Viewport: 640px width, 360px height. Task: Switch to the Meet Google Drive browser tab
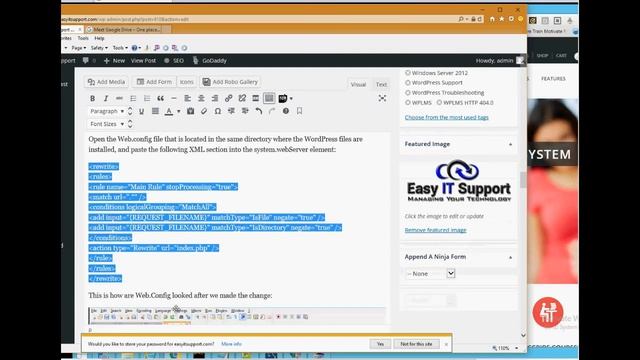click(127, 29)
